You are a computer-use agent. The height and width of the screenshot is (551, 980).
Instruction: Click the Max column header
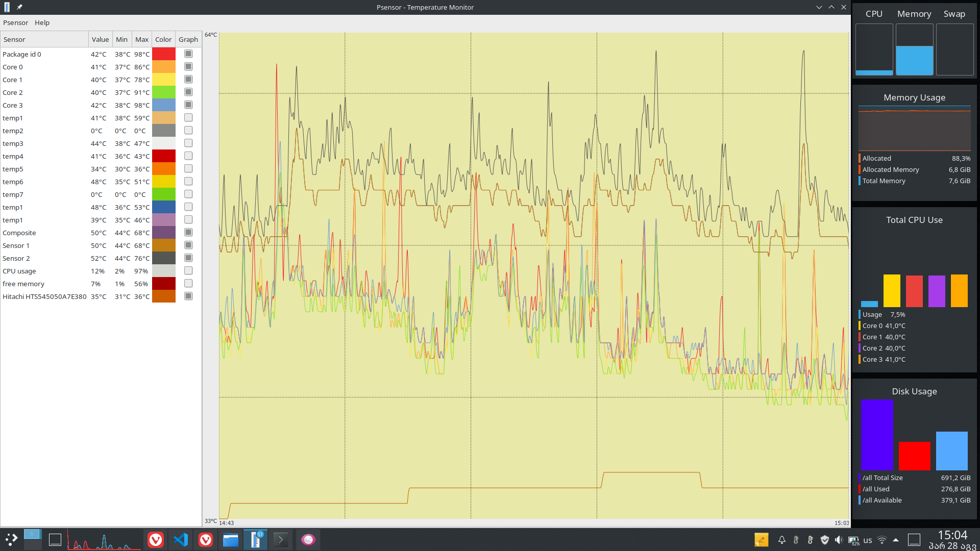point(141,39)
